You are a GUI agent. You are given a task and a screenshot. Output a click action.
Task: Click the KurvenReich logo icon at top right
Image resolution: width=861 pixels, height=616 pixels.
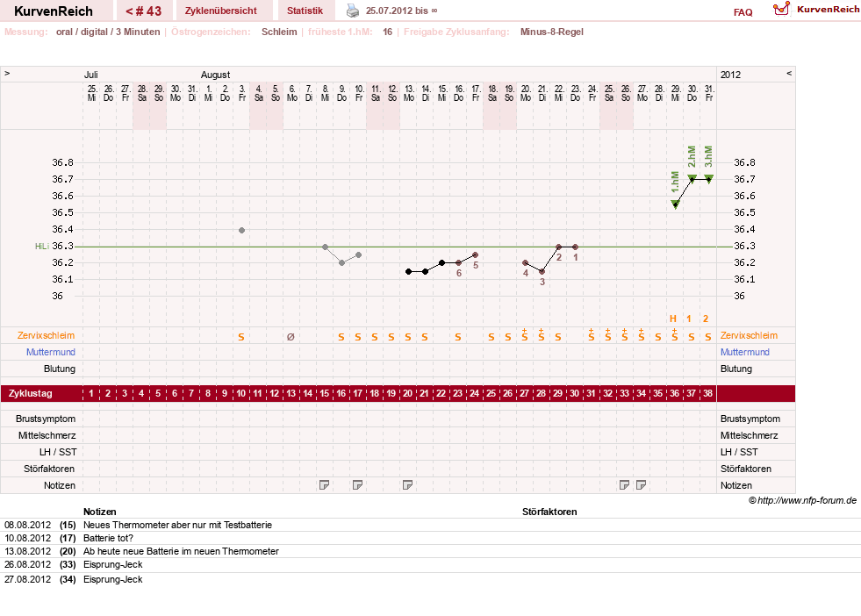click(x=781, y=9)
